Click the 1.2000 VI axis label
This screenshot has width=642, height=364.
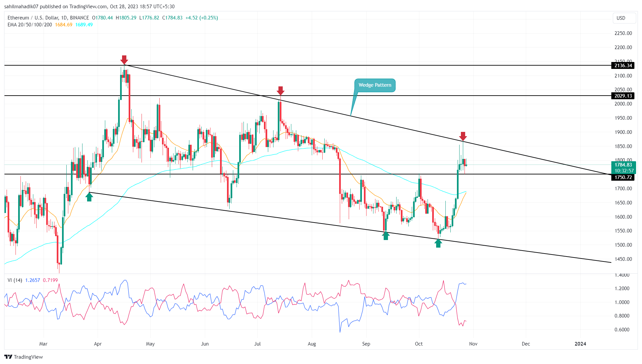(622, 288)
